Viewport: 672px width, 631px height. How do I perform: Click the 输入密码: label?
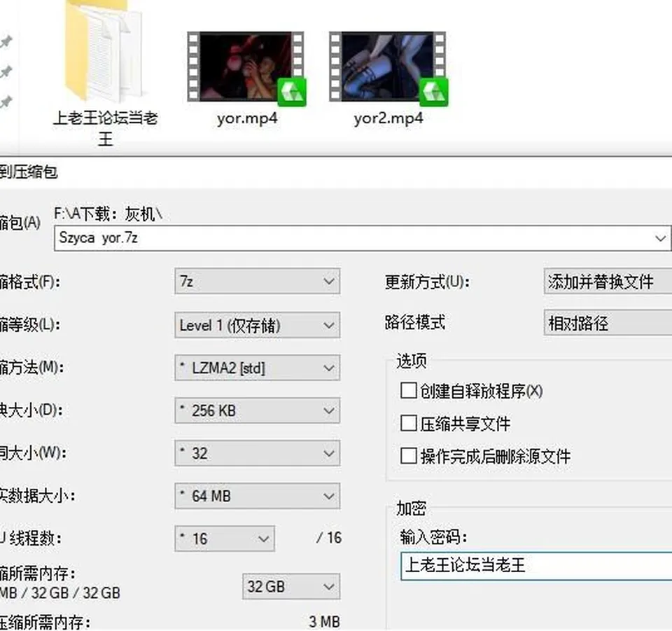tap(433, 536)
